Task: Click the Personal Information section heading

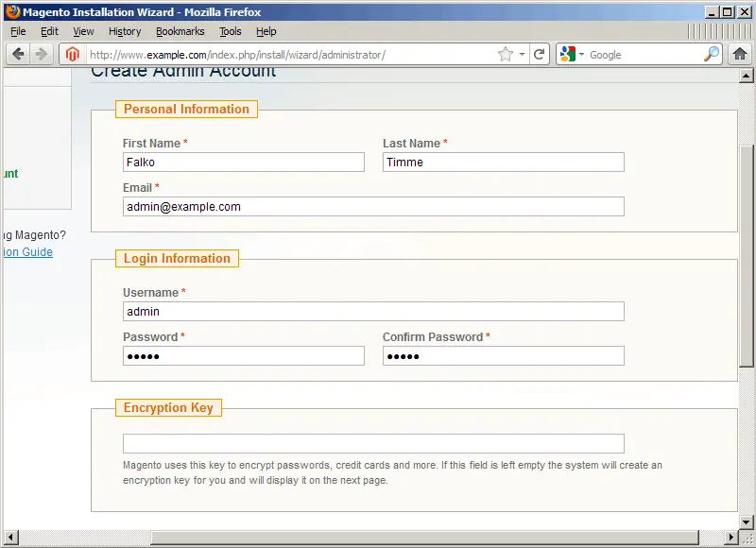Action: click(x=186, y=109)
